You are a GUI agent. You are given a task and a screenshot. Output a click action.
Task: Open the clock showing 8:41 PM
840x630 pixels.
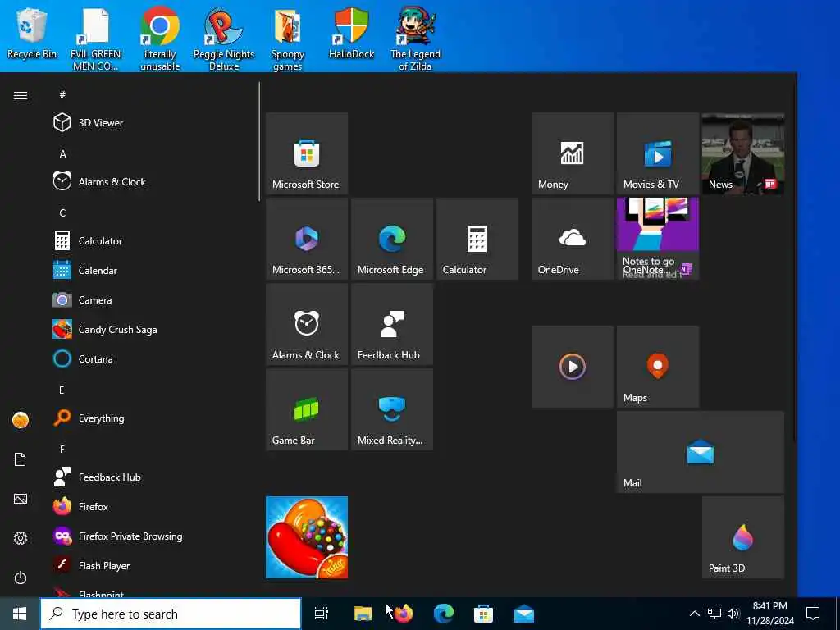pos(770,614)
